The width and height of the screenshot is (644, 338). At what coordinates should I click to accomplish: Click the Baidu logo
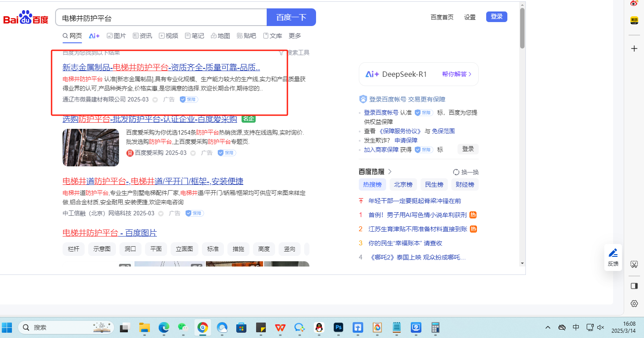tap(26, 18)
